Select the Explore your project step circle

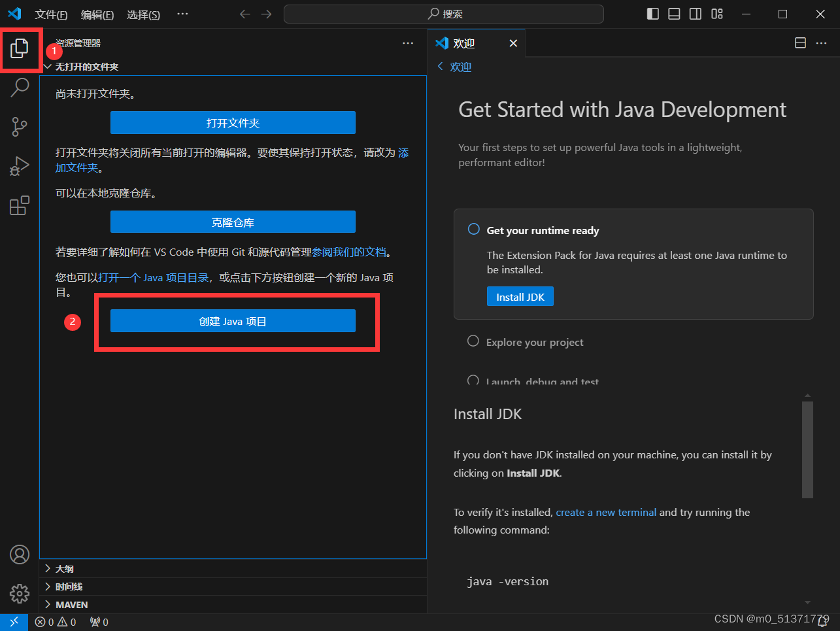473,341
